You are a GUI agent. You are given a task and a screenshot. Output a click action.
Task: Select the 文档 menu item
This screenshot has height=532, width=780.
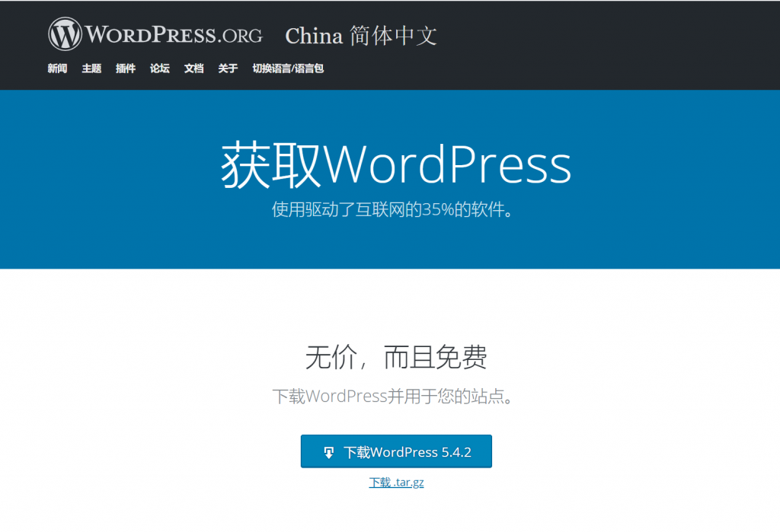[193, 68]
